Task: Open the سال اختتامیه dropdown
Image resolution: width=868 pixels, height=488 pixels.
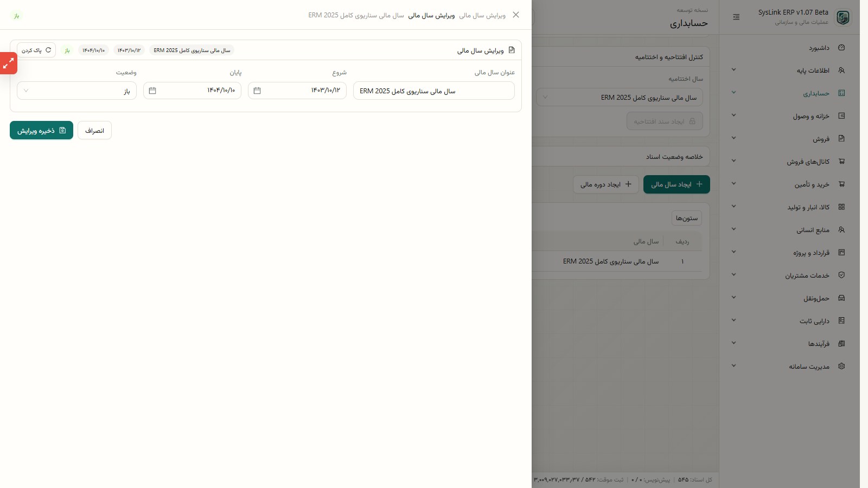Action: pyautogui.click(x=620, y=98)
